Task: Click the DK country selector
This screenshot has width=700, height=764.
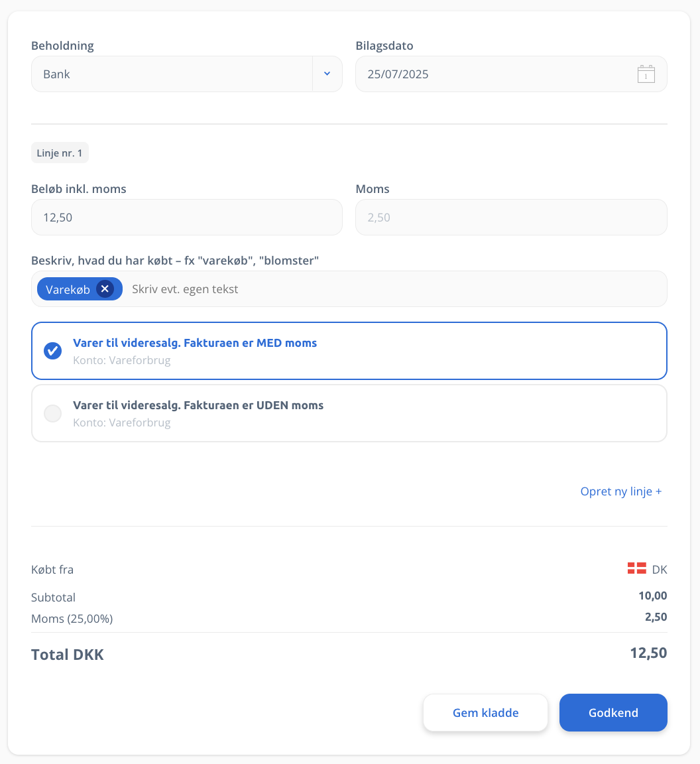Action: click(647, 569)
